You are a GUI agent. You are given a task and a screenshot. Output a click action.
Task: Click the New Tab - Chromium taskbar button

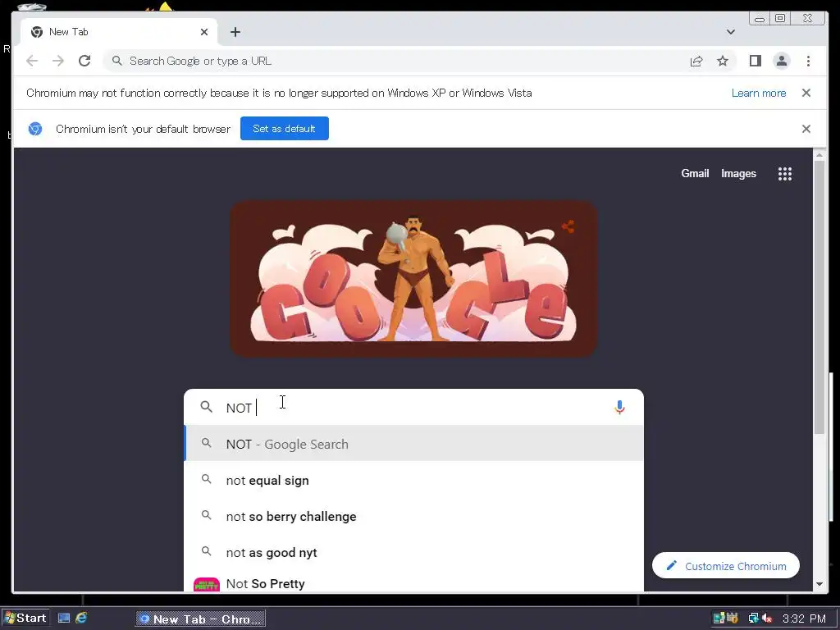coord(200,619)
